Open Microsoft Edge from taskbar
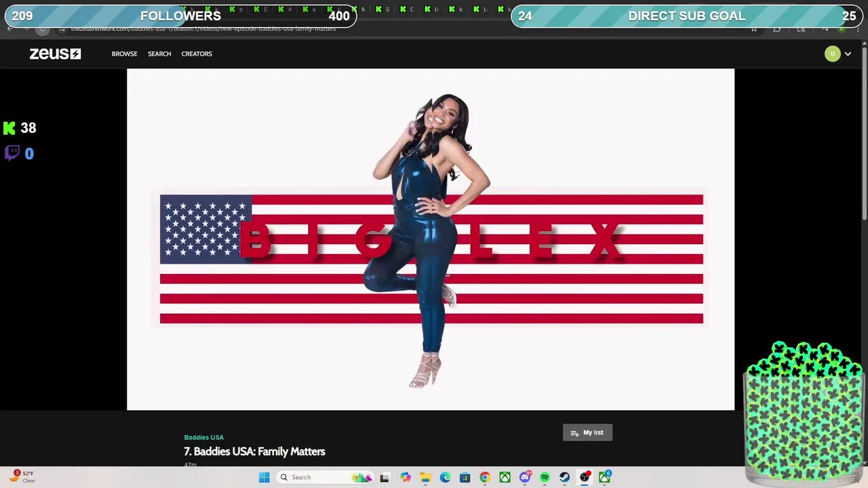 tap(445, 477)
